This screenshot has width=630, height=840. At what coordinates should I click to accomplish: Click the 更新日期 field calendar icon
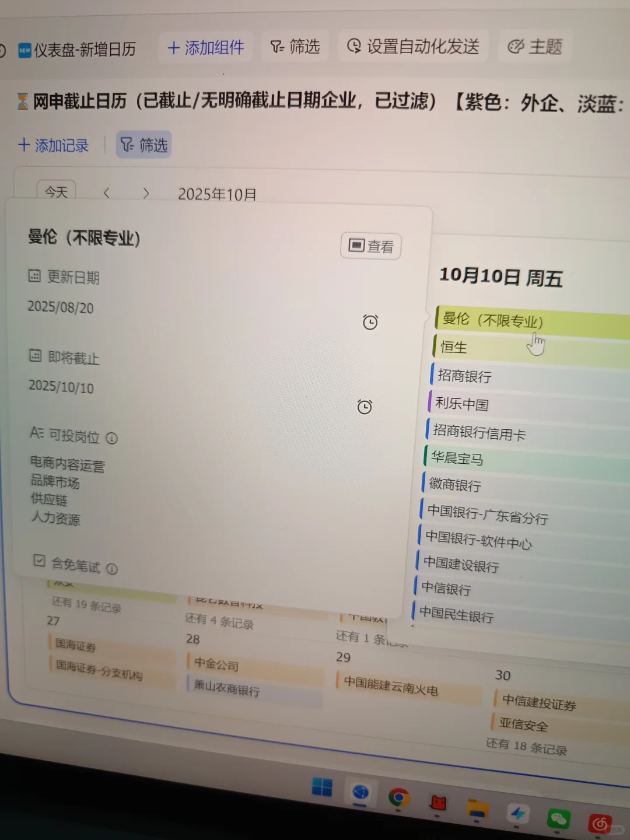point(34,275)
